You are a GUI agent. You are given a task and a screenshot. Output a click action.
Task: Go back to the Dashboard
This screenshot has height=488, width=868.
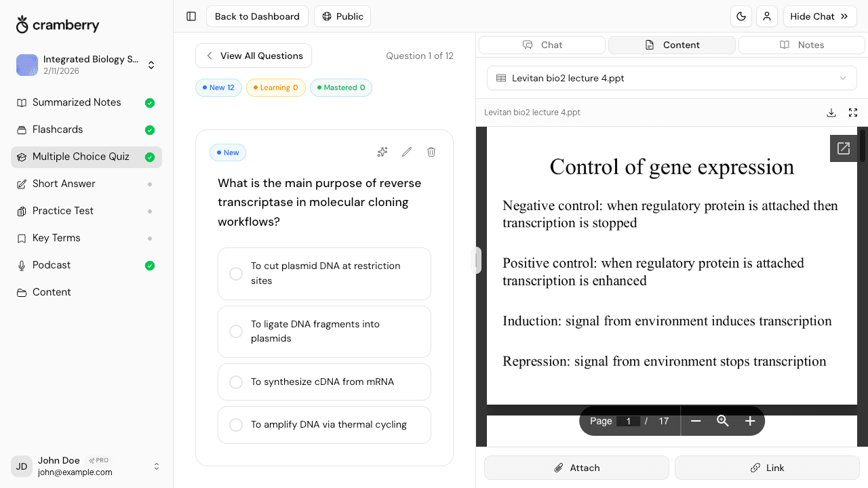[x=257, y=16]
